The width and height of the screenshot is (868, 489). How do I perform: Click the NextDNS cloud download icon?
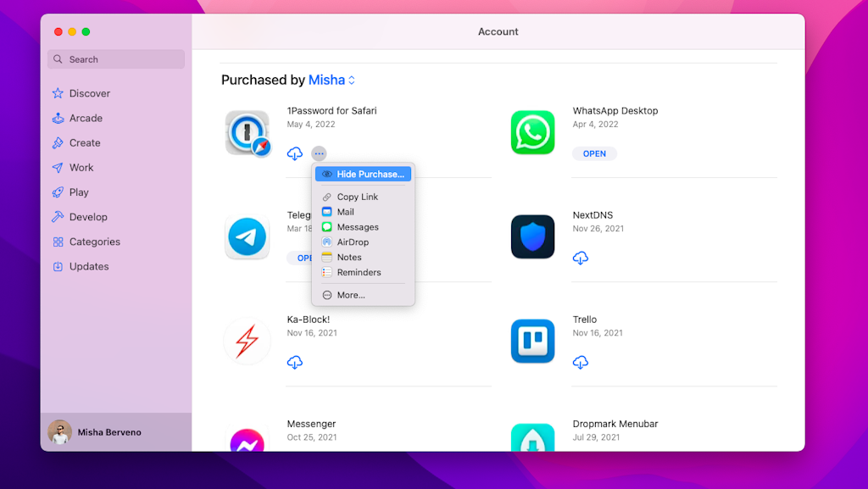[x=581, y=258]
